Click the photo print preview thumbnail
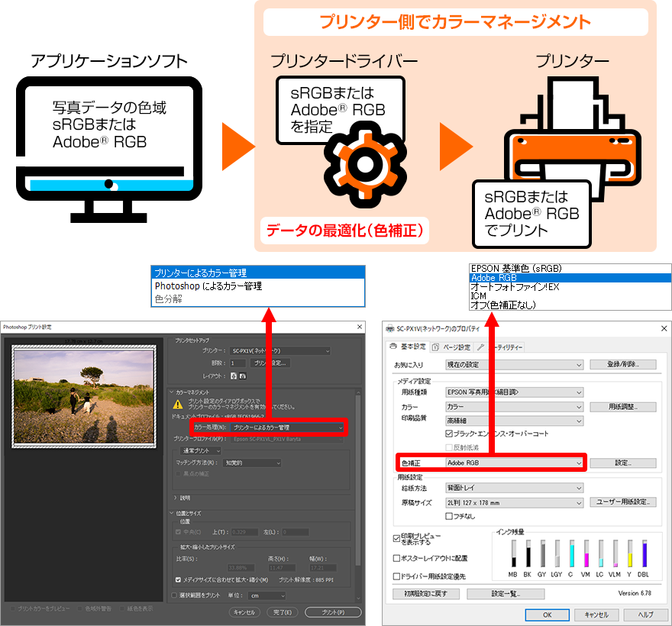Image resolution: width=672 pixels, height=626 pixels. [84, 394]
